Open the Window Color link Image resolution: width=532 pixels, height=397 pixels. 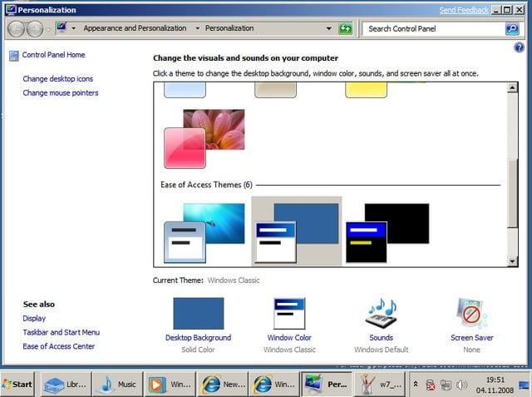[289, 338]
